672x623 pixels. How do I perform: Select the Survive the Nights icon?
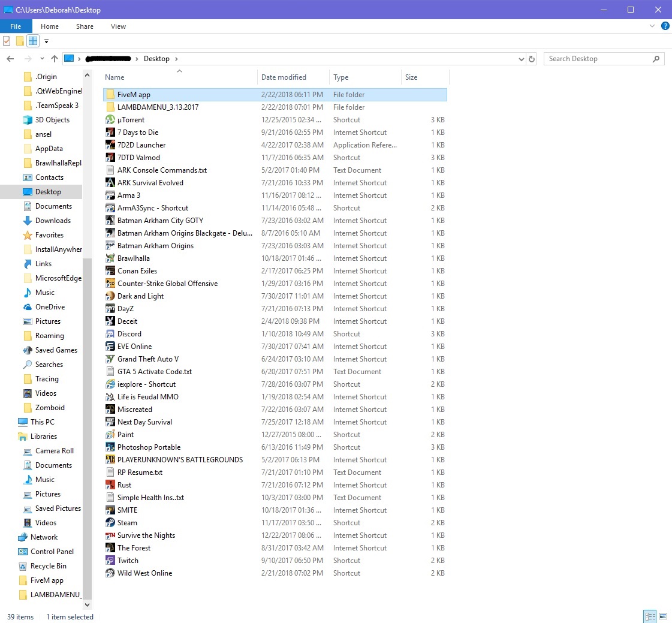pyautogui.click(x=110, y=535)
